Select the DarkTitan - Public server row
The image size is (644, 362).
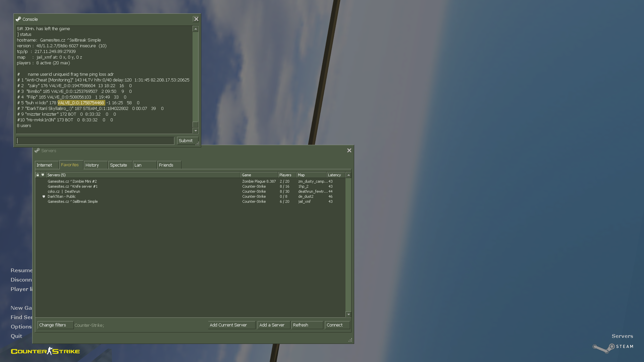[x=190, y=196]
